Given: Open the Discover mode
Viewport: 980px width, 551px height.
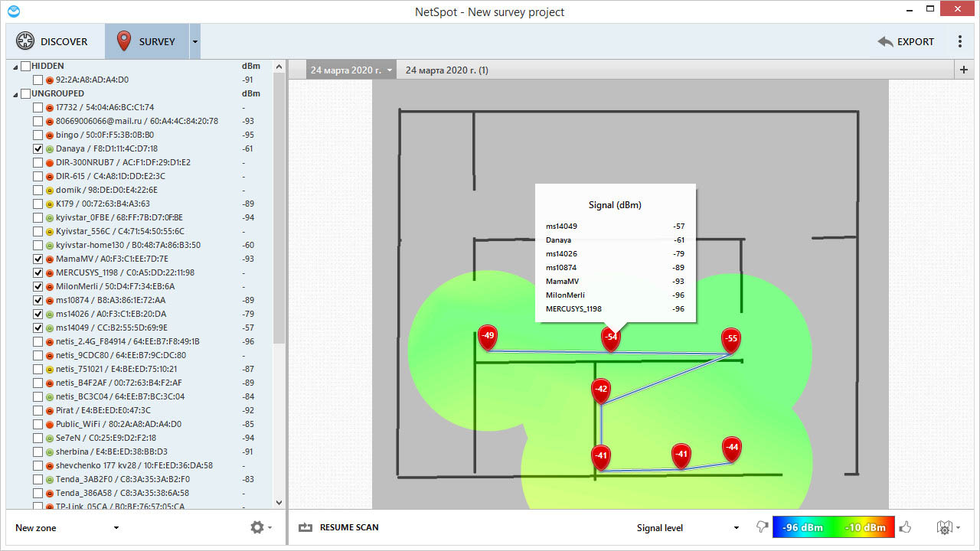Looking at the screenshot, I should point(53,41).
